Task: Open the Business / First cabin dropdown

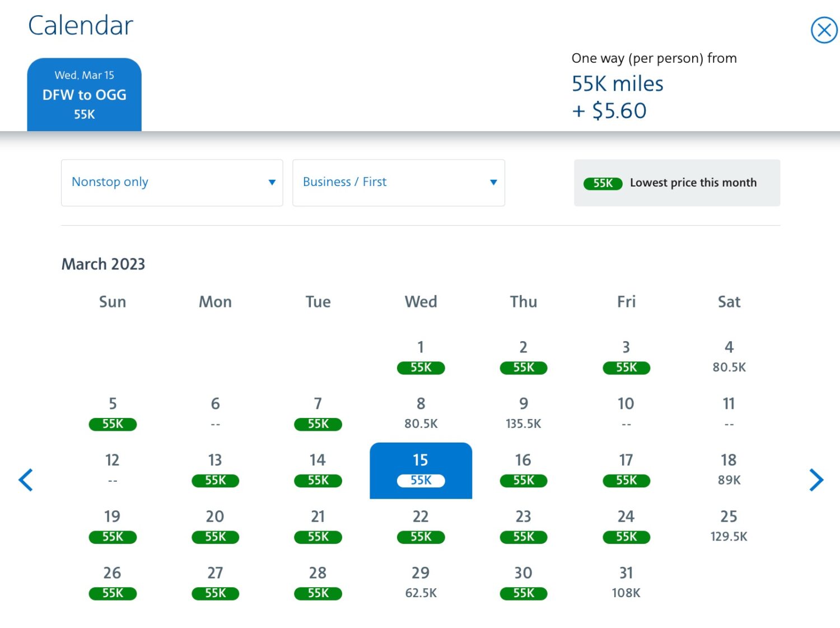Action: [x=398, y=183]
